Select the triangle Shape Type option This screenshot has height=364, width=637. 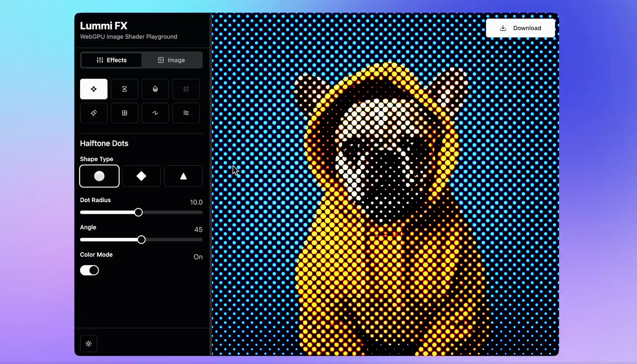[x=183, y=176]
